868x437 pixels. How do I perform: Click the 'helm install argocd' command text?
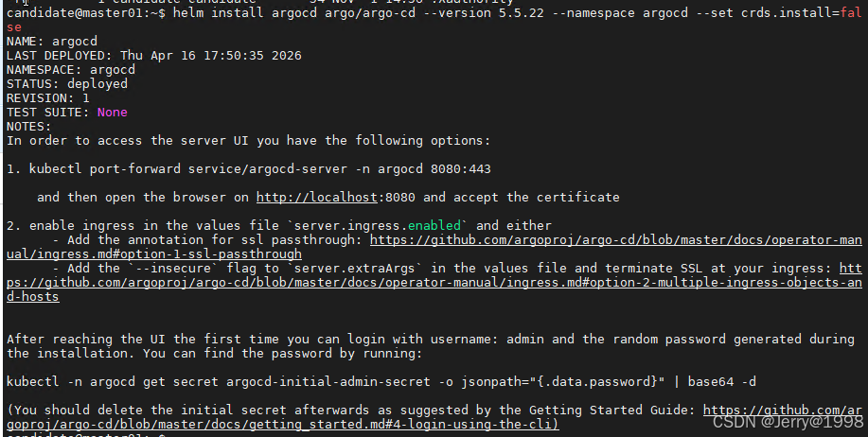(x=245, y=12)
